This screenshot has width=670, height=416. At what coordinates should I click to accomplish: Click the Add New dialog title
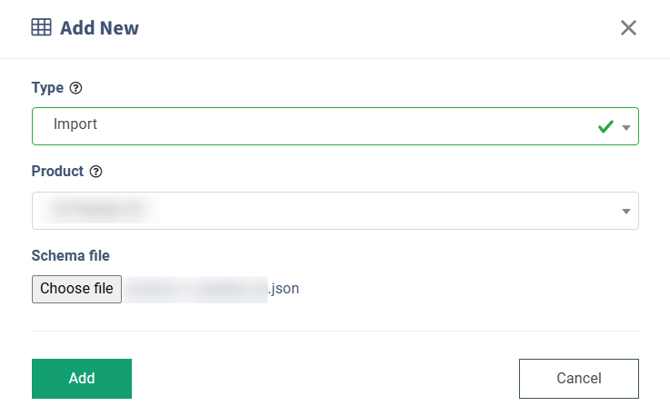(99, 28)
